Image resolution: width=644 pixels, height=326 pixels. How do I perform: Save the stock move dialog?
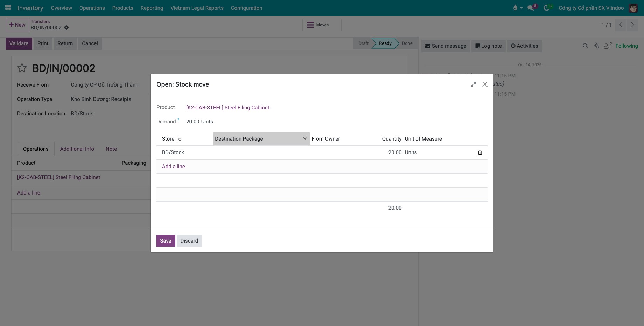(166, 241)
